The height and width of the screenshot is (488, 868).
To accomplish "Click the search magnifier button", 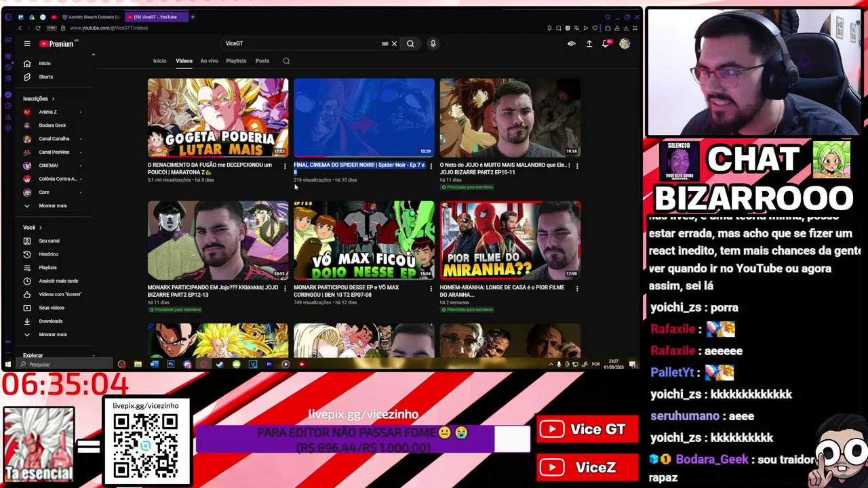I will click(x=410, y=43).
